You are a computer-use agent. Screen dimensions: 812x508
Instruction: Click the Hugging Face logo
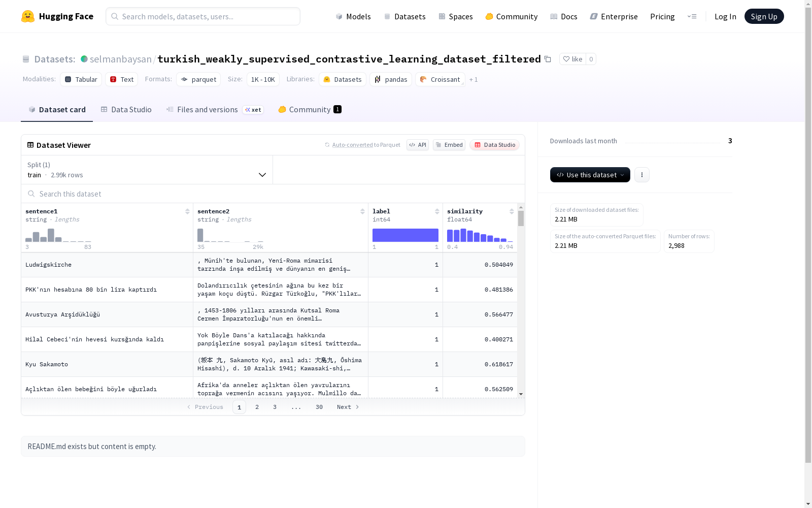57,16
